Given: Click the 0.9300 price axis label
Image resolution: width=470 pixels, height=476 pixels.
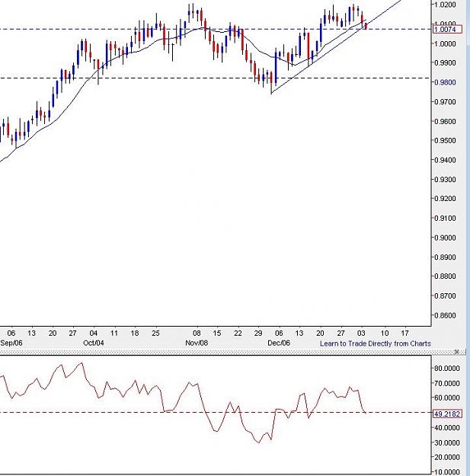Looking at the screenshot, I should (445, 180).
